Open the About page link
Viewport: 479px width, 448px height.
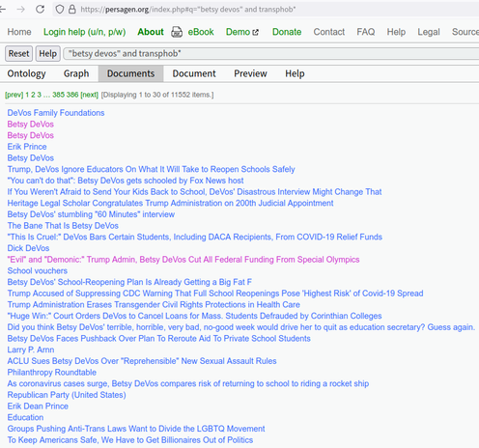tap(151, 32)
